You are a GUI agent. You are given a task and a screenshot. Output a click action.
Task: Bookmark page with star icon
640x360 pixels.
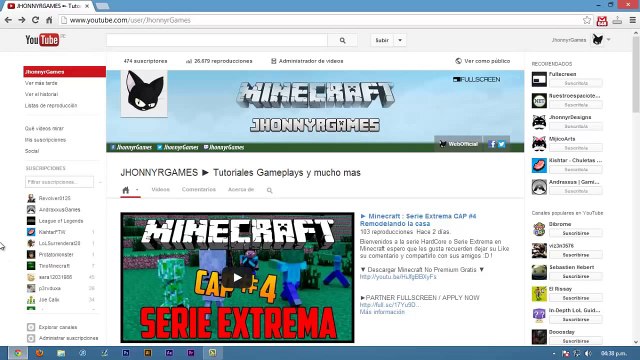pyautogui.click(x=587, y=20)
